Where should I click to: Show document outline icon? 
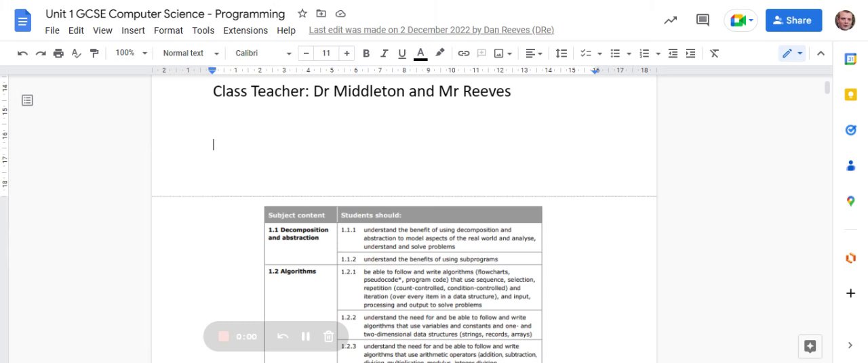click(27, 100)
